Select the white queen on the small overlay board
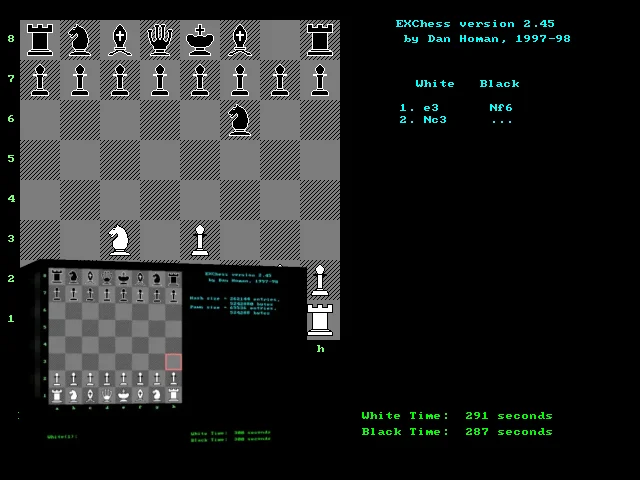 click(107, 395)
